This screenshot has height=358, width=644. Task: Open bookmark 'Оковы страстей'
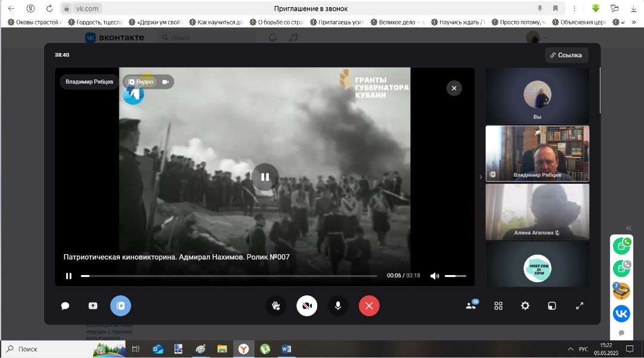(35, 22)
